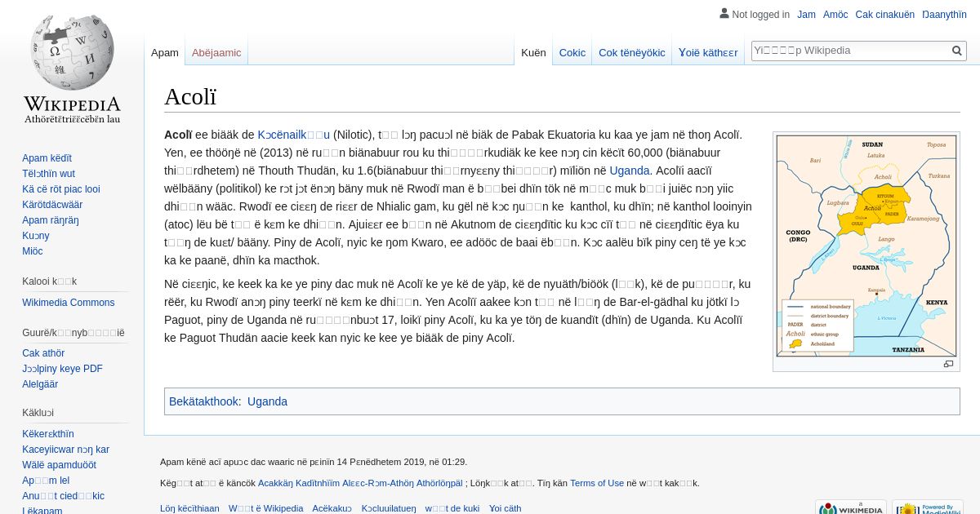Open the Jam talk link
The height and width of the screenshot is (514, 980).
click(x=806, y=15)
